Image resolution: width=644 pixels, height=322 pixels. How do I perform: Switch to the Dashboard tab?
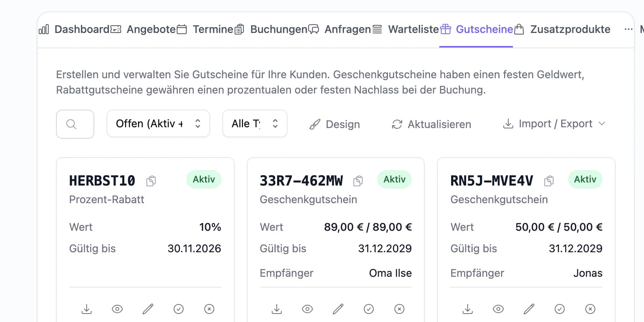(74, 29)
